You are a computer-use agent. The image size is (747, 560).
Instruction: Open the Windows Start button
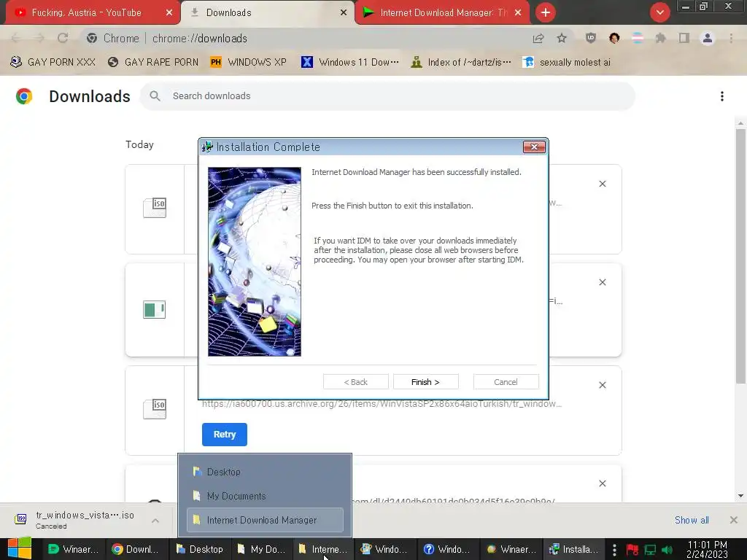[x=20, y=548]
